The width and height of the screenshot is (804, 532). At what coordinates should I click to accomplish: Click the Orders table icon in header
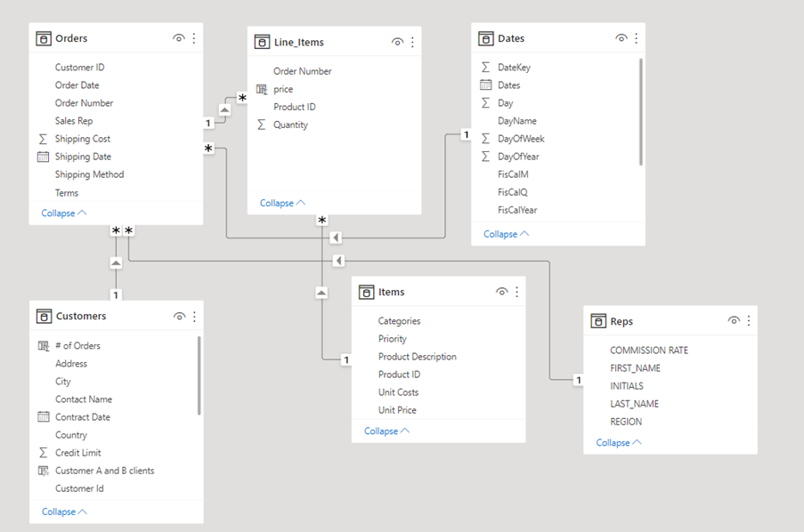point(44,38)
